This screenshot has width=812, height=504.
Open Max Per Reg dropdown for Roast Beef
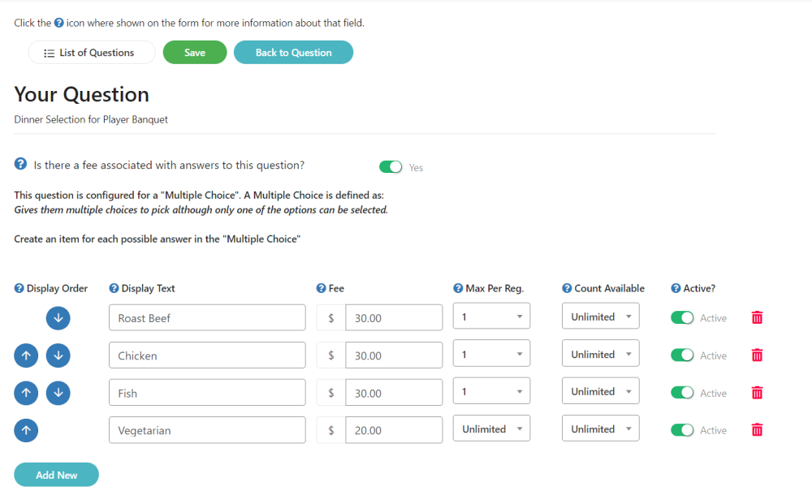pos(491,317)
